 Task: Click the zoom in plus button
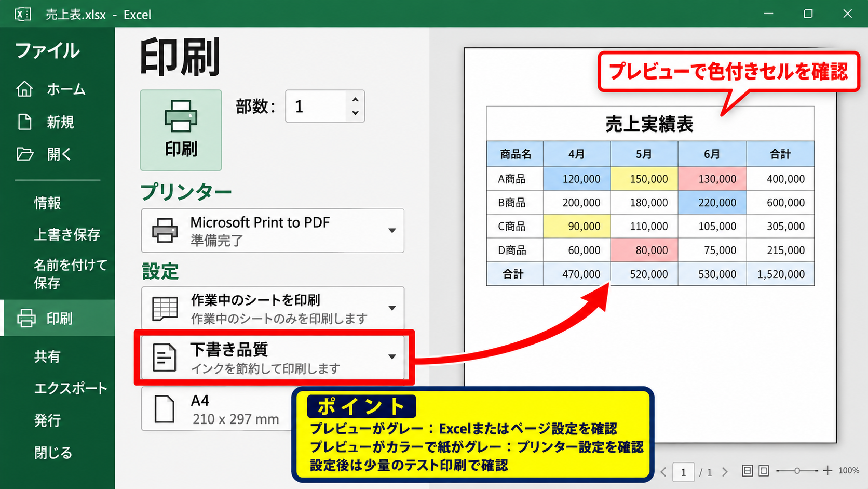click(x=828, y=470)
